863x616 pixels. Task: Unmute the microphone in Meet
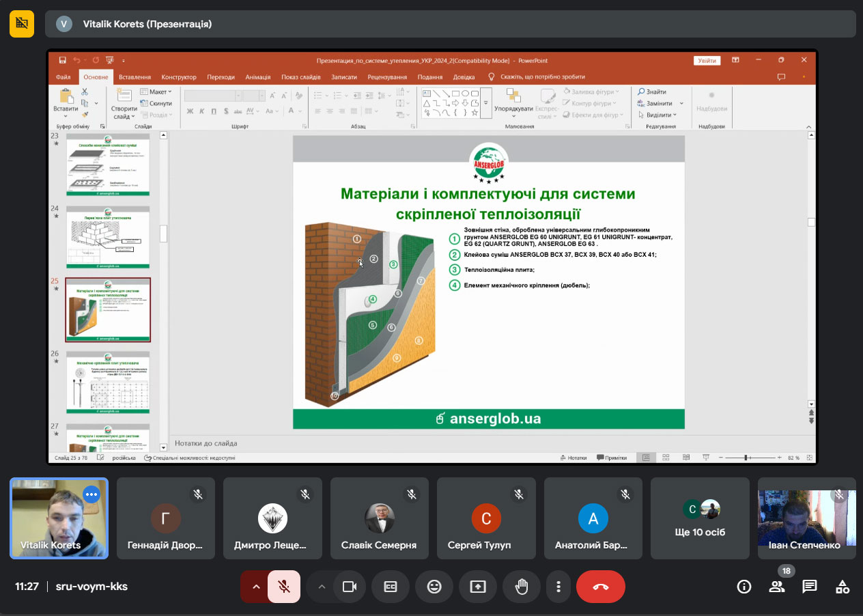[x=284, y=587]
